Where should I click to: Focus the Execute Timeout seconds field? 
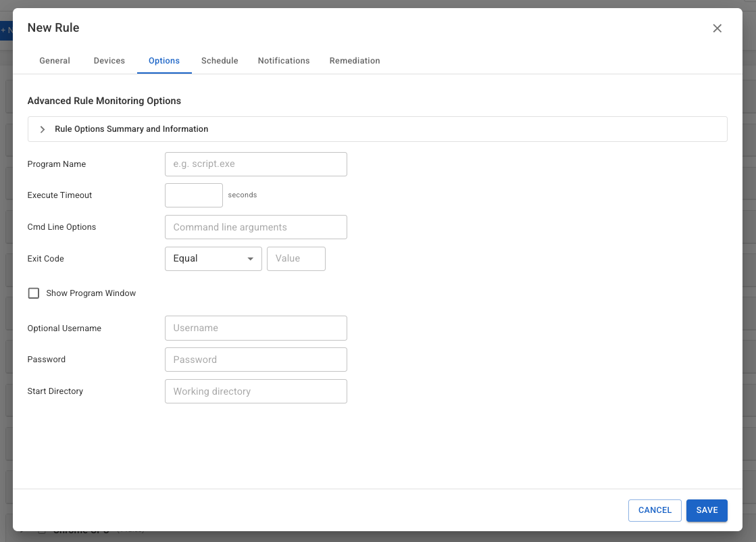click(194, 195)
